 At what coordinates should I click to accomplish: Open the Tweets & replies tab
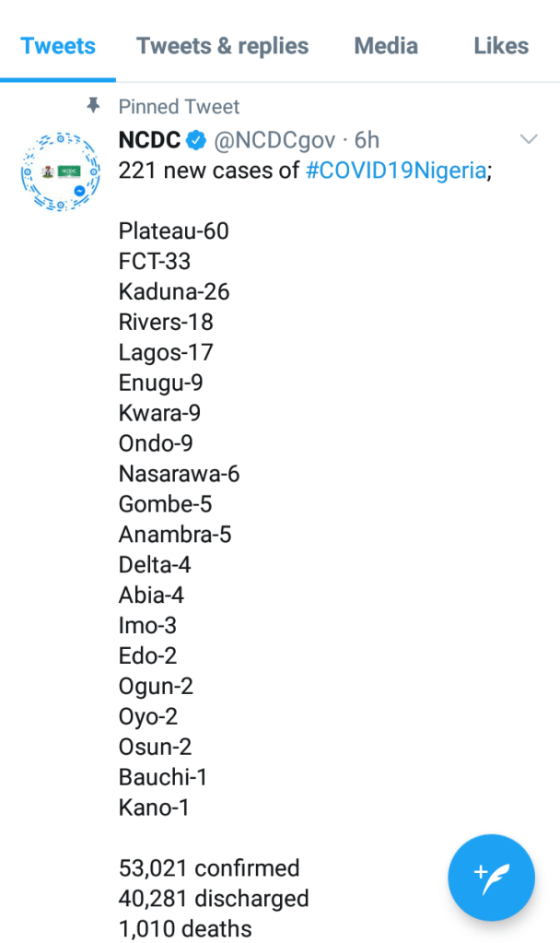pyautogui.click(x=222, y=45)
